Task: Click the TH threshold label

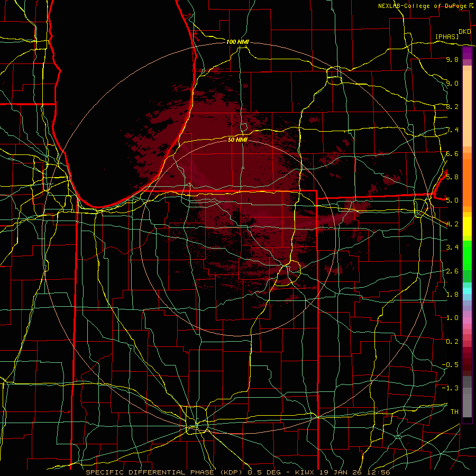Action: click(454, 411)
